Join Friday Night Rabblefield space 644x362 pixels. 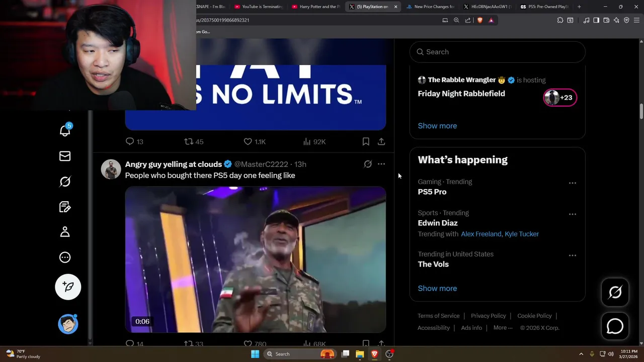[461, 94]
